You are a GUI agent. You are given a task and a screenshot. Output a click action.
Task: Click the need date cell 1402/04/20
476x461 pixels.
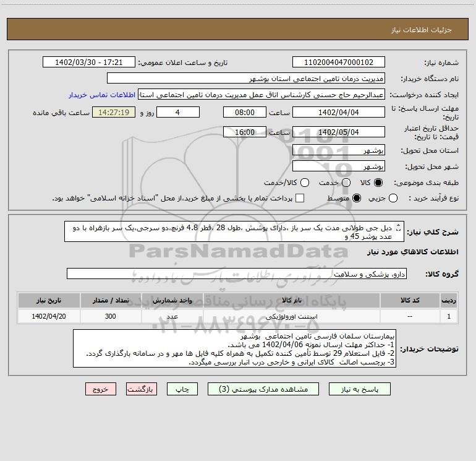coord(49,316)
